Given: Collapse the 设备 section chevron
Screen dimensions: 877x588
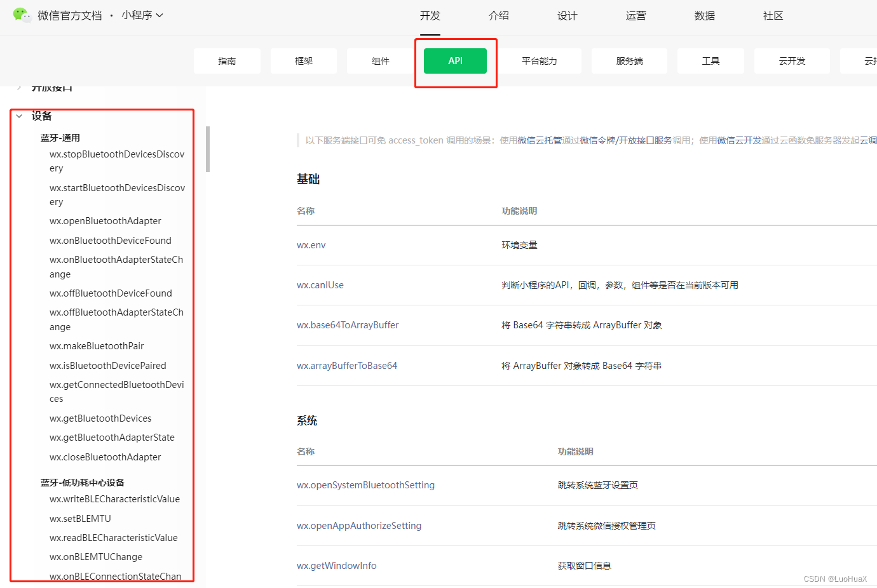Looking at the screenshot, I should click(x=20, y=116).
